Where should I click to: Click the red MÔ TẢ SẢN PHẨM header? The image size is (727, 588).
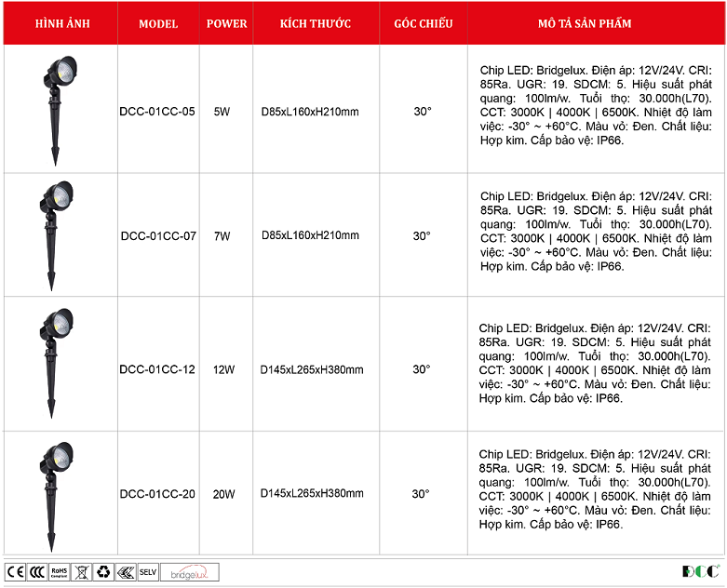coord(596,23)
